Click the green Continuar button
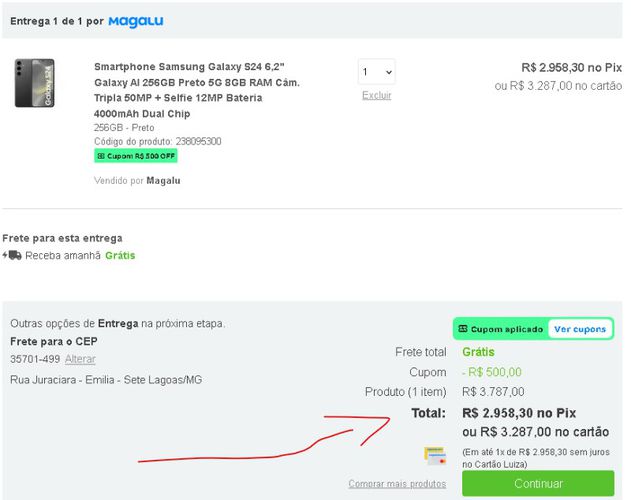 538,483
